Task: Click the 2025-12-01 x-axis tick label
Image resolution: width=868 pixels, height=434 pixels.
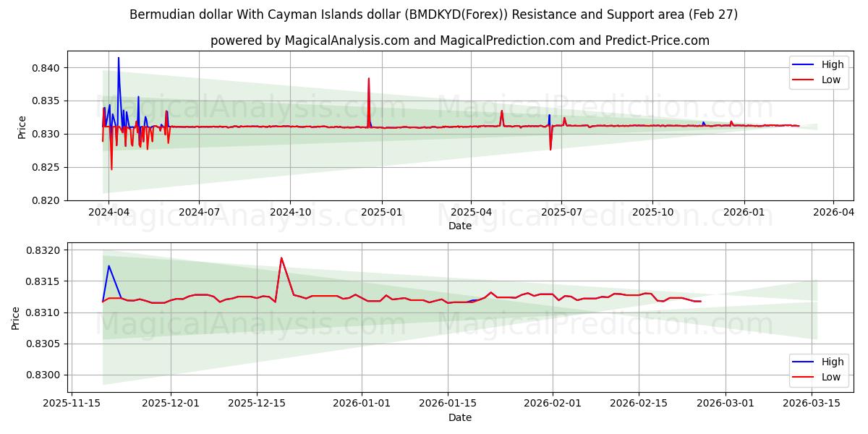Action: coord(171,404)
